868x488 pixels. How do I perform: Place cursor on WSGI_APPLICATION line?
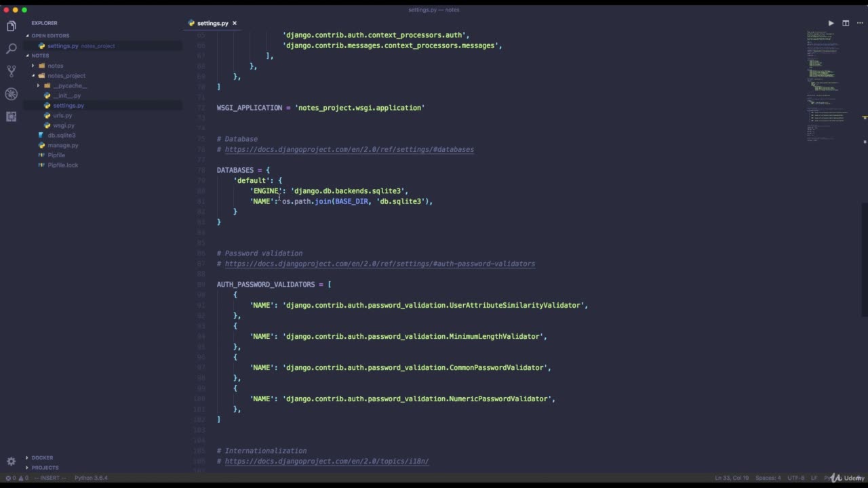pyautogui.click(x=321, y=108)
